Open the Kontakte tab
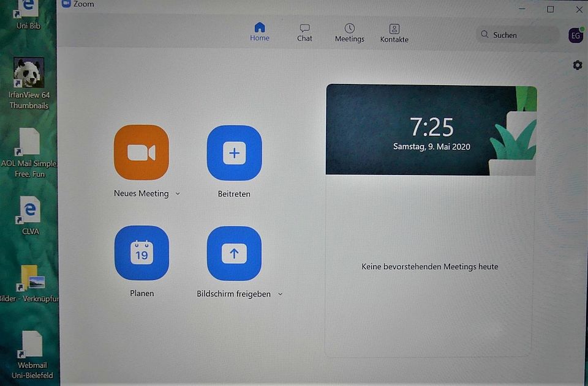The width and height of the screenshot is (588, 386). [x=394, y=34]
